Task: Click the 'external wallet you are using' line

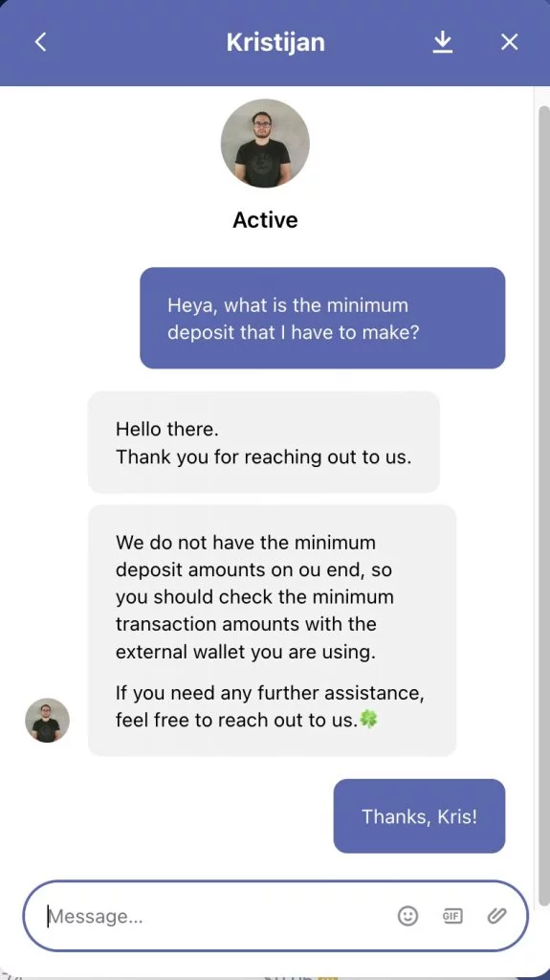Action: (246, 652)
